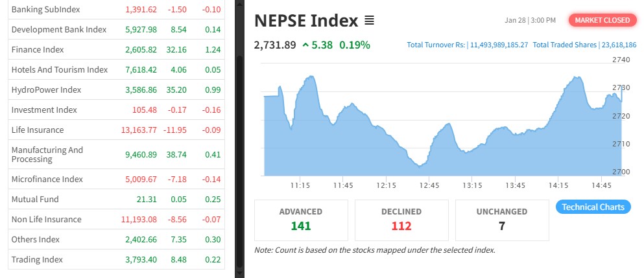Open Hotels And Tourism Index
This screenshot has width=644, height=278.
coord(59,70)
